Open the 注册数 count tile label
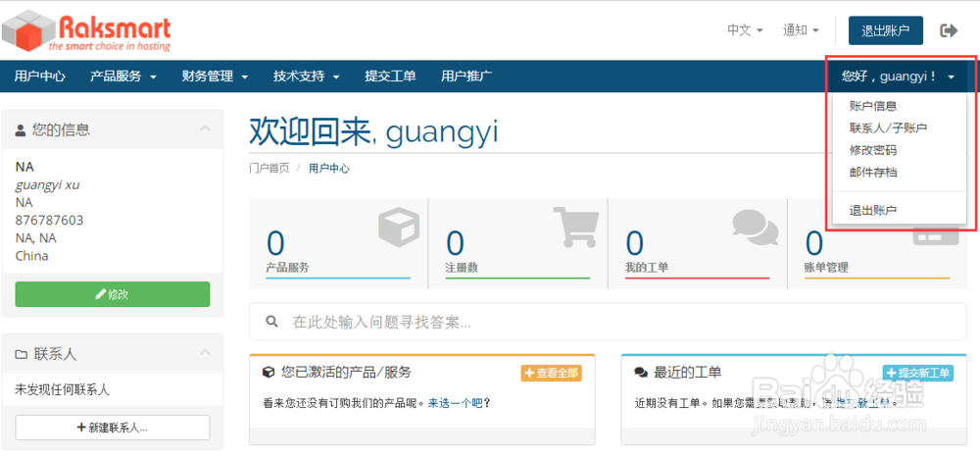The image size is (980, 458). tap(462, 268)
